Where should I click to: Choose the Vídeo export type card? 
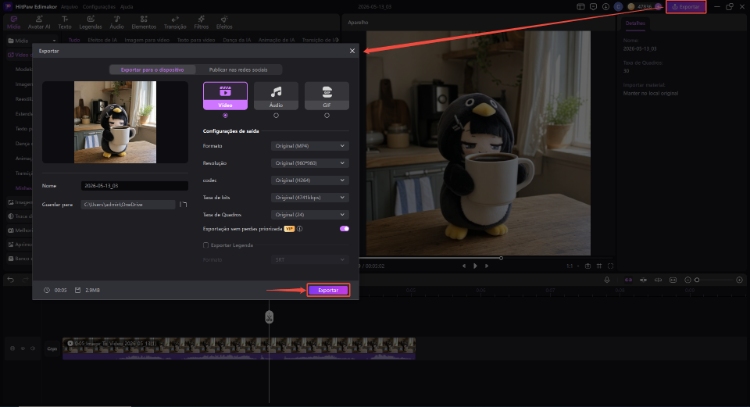[225, 96]
